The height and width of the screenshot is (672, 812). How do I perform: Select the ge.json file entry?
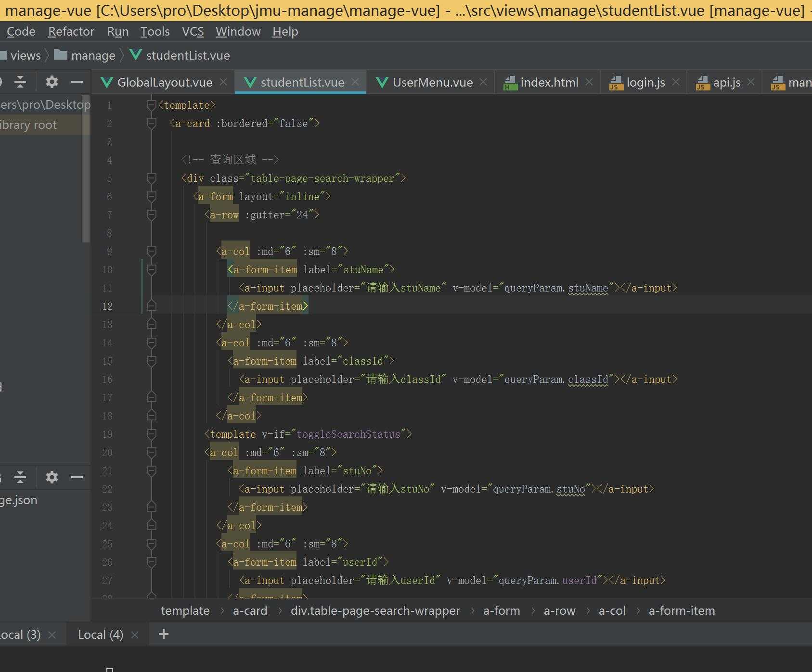coord(19,500)
